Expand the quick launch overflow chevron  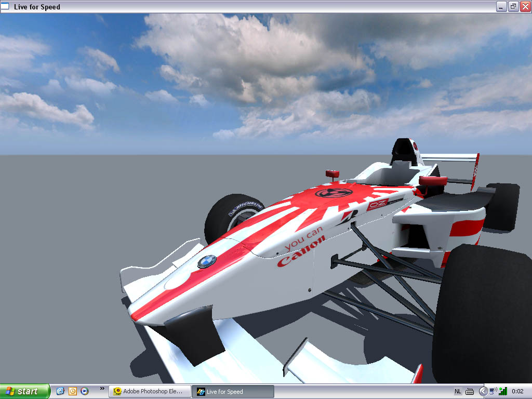coord(102,388)
